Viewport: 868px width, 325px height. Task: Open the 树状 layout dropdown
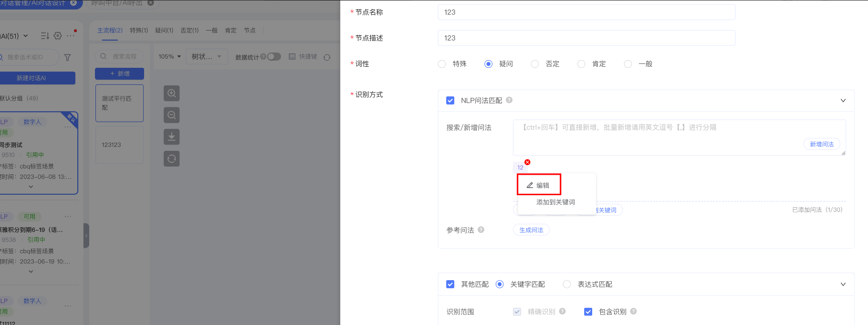coord(206,57)
